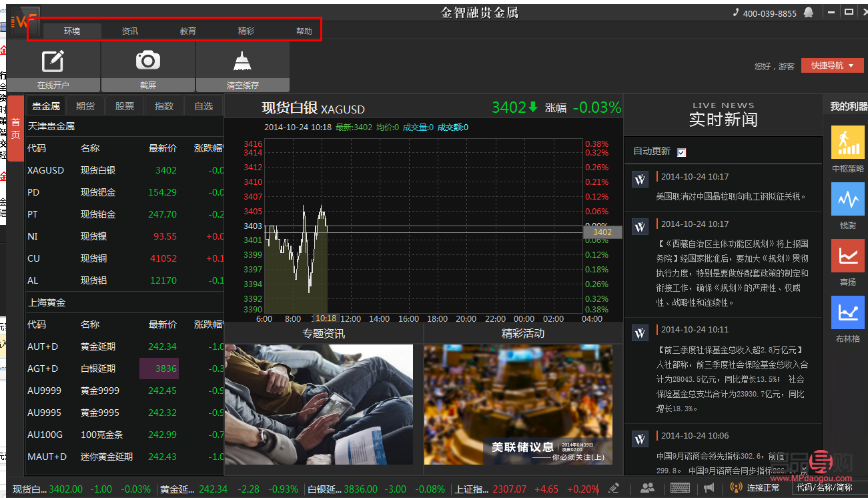Open the on-screen keyboard icon
Viewport: 868px width, 498px height.
pos(679,489)
